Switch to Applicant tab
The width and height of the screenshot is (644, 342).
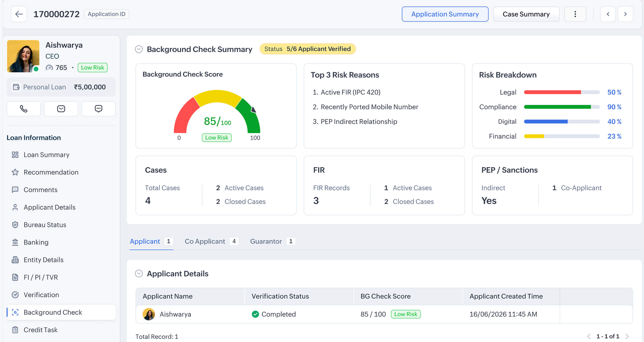[151, 241]
